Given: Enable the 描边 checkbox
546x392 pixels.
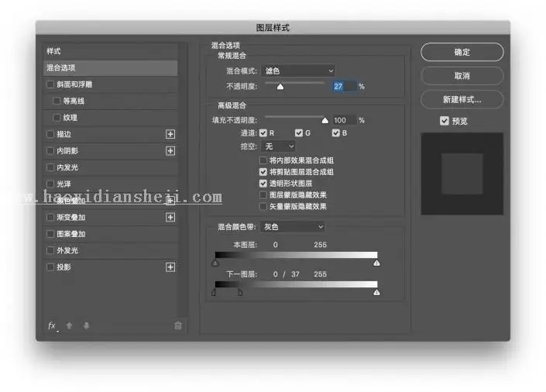Looking at the screenshot, I should point(50,134).
